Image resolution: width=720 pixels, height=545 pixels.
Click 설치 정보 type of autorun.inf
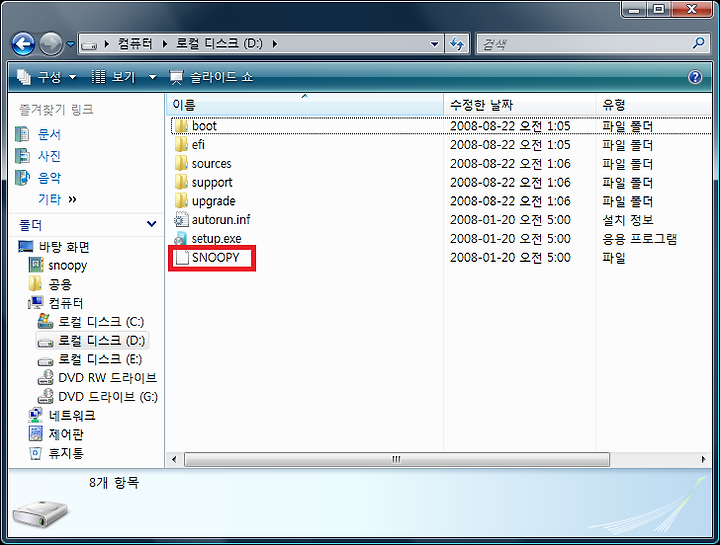coord(628,220)
